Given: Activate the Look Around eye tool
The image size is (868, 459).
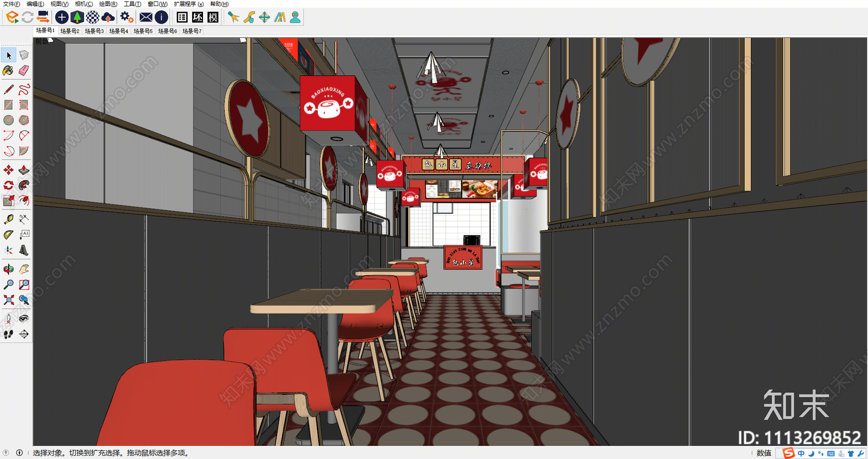Looking at the screenshot, I should pos(24,319).
